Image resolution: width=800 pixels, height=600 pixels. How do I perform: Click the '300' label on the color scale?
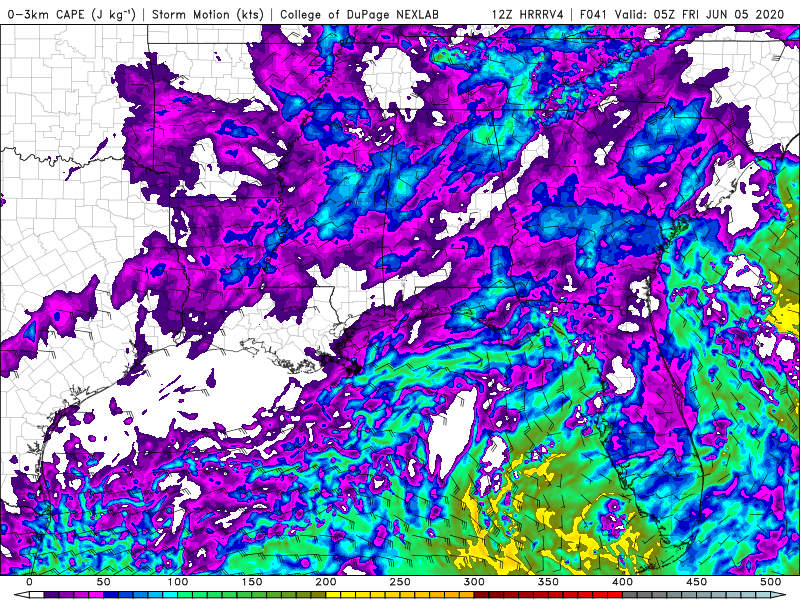pos(474,582)
